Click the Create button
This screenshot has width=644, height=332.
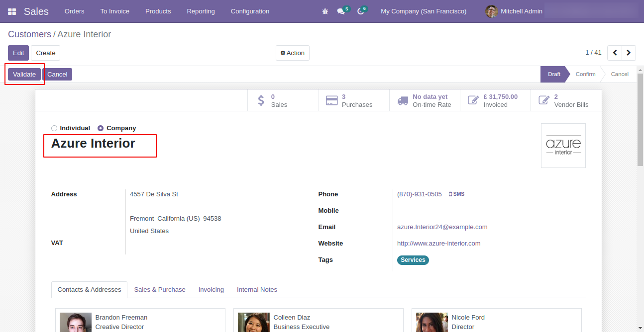[46, 53]
